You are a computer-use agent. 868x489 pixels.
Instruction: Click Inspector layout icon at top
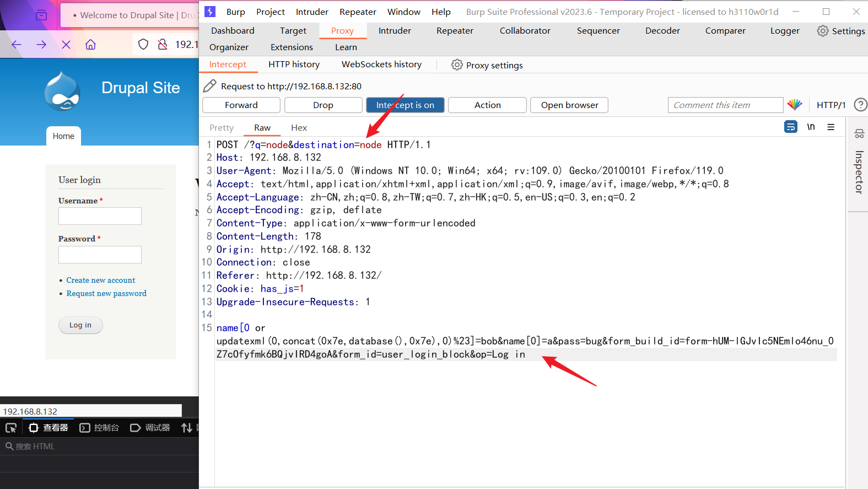[x=859, y=133]
